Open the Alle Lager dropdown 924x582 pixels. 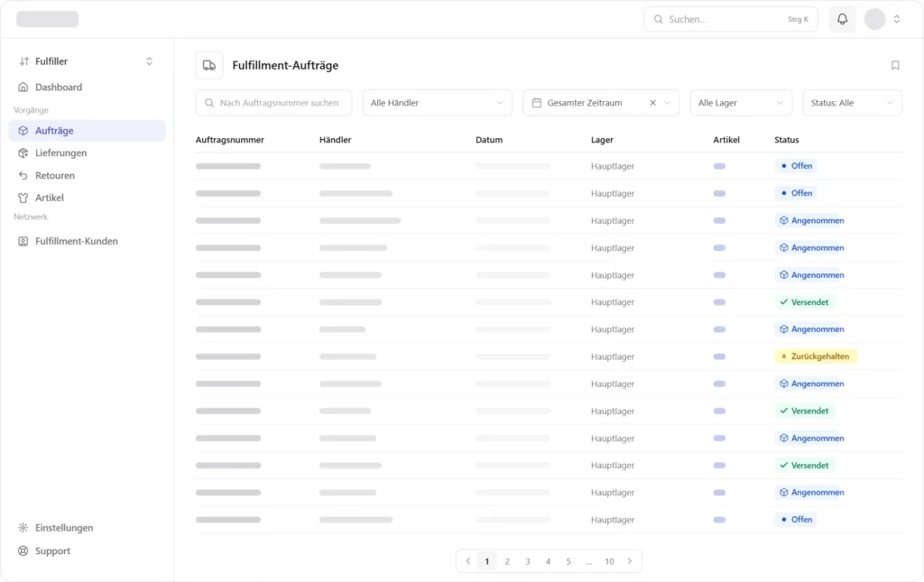pos(741,103)
